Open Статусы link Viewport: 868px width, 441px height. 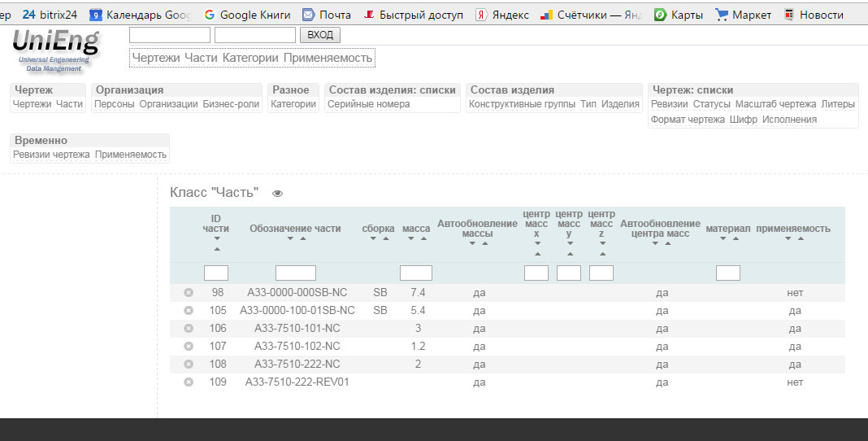pyautogui.click(x=711, y=104)
